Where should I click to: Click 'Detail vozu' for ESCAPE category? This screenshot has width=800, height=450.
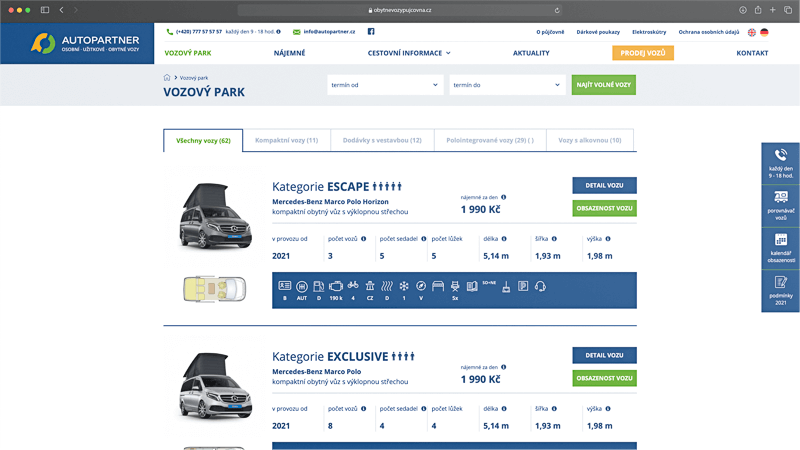(604, 185)
